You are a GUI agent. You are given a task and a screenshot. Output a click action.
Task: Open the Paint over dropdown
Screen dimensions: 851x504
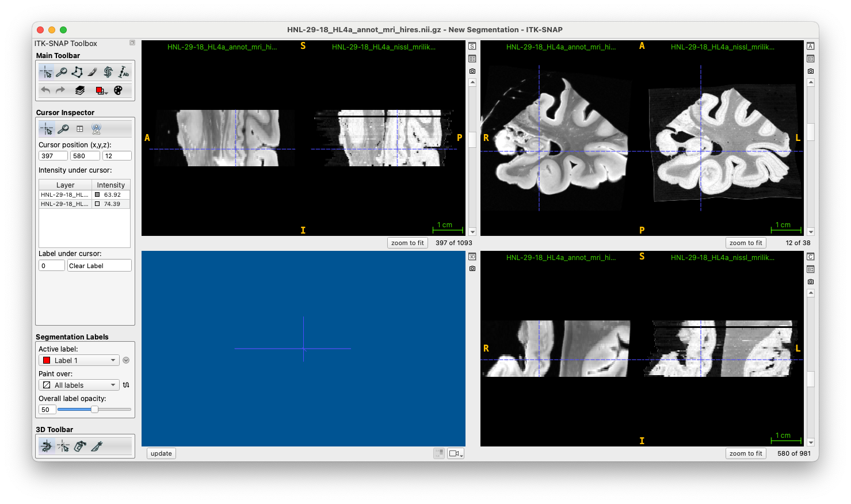click(x=79, y=385)
